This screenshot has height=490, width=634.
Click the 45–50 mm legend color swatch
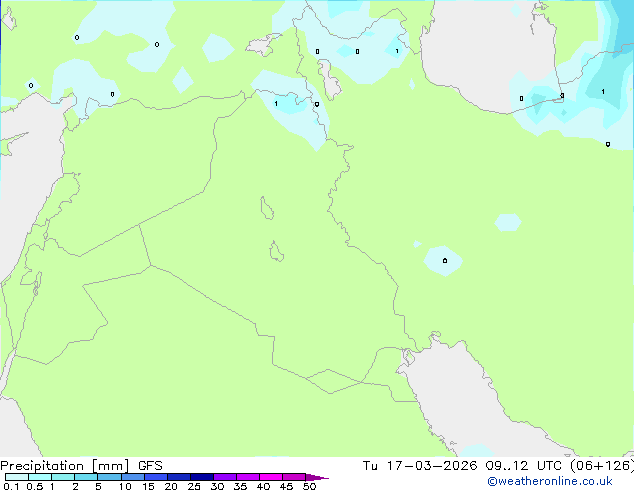(294, 477)
